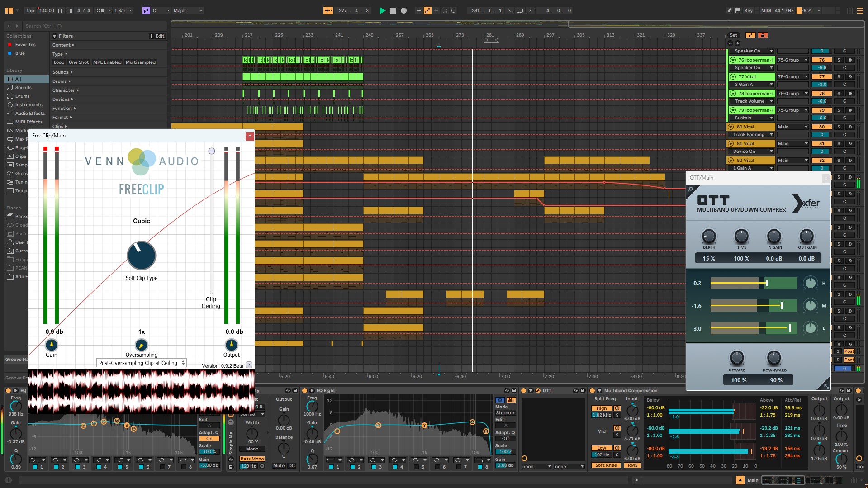
Task: Start playback with the green Play button
Action: (x=382, y=10)
